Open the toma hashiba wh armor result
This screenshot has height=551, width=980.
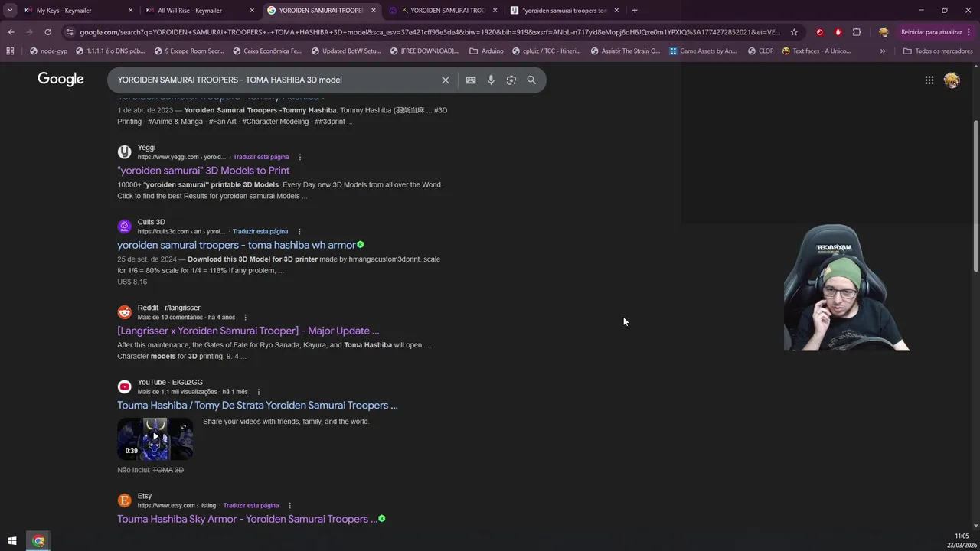237,245
